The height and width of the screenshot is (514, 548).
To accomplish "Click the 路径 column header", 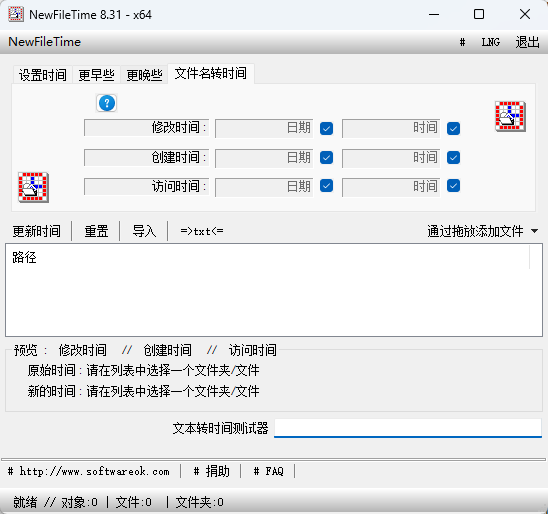I will [x=268, y=257].
